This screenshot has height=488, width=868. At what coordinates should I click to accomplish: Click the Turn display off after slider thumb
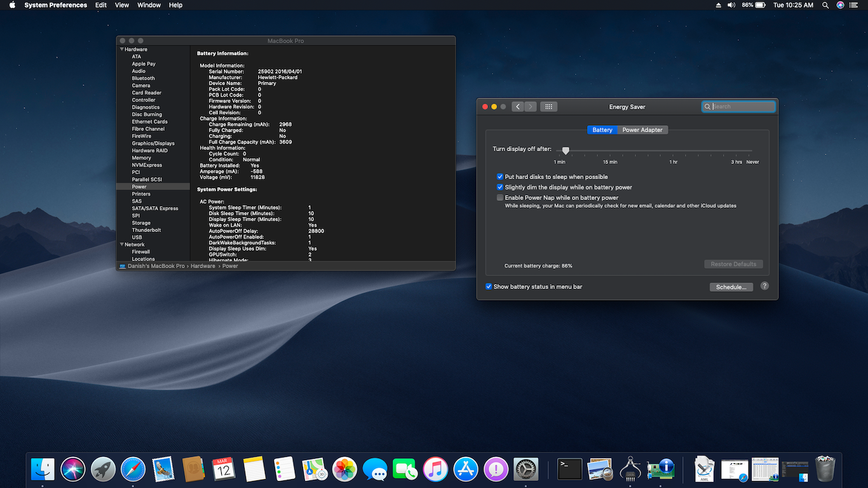pos(566,151)
